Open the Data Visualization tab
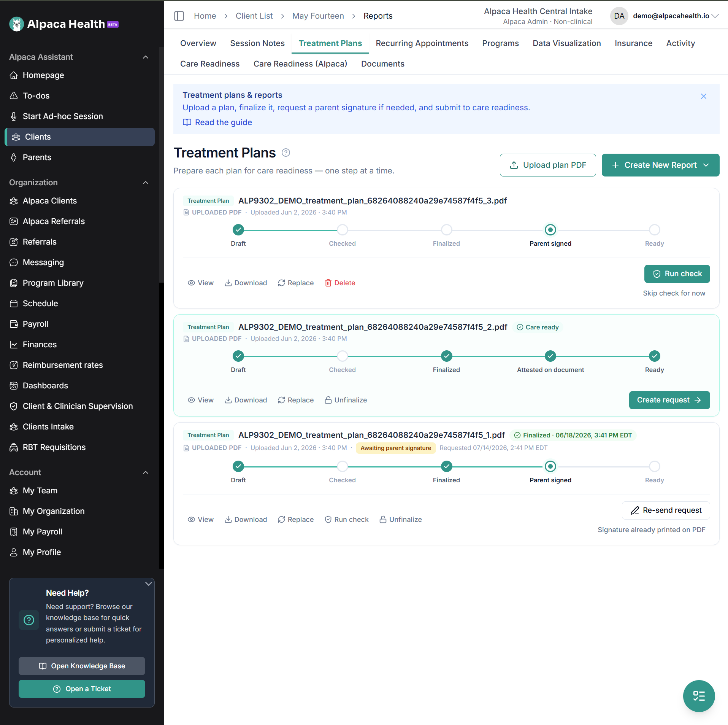This screenshot has width=728, height=725. coord(567,43)
